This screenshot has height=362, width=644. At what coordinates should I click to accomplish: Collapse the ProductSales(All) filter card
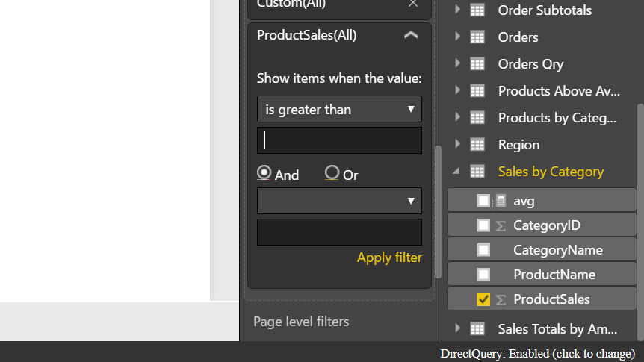[x=411, y=35]
